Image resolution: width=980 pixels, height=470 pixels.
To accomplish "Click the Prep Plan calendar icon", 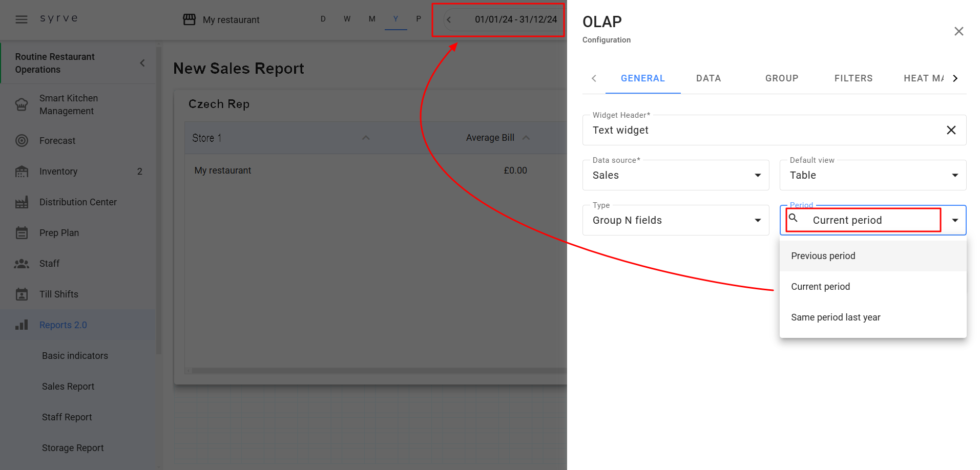I will click(22, 233).
